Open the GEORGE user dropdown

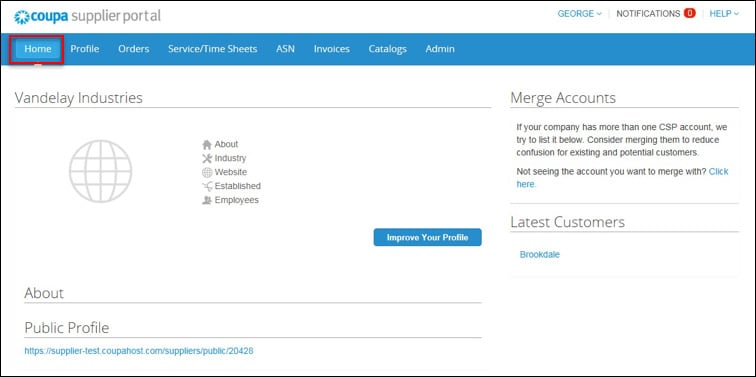580,13
